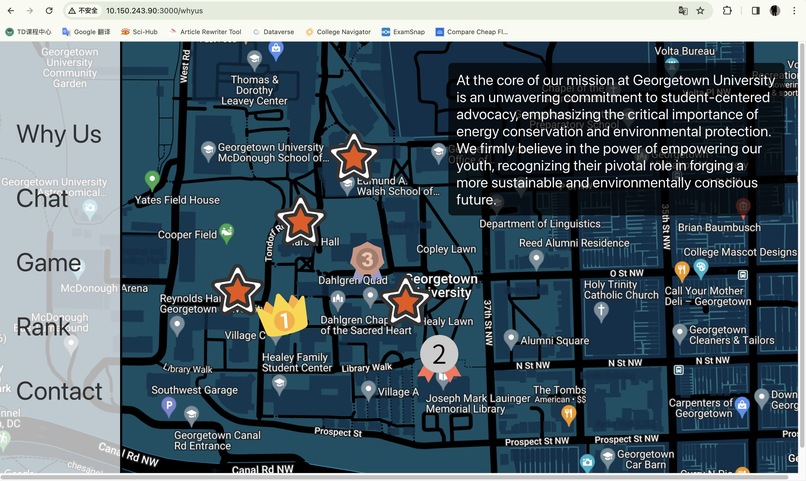The height and width of the screenshot is (481, 806).
Task: Click the Joseph Mark Lauinger Memorial Library label
Action: coord(478,403)
